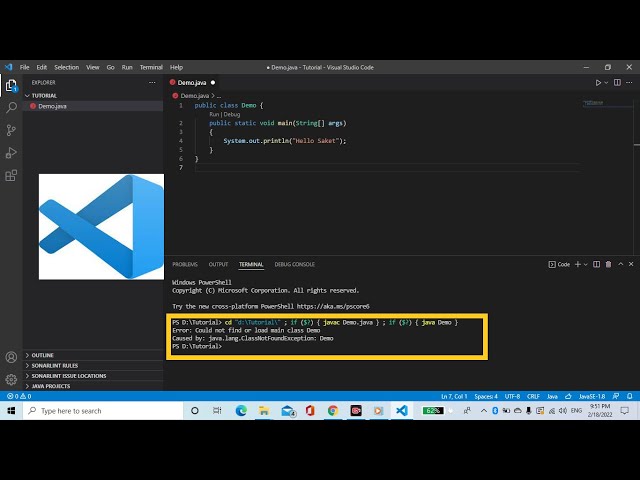Switch to the Terminal tab

[251, 264]
